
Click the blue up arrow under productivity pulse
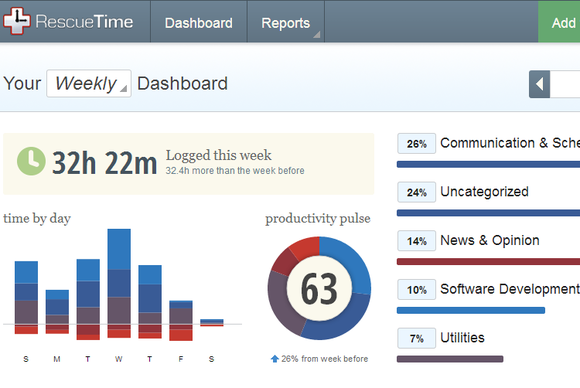[274, 359]
